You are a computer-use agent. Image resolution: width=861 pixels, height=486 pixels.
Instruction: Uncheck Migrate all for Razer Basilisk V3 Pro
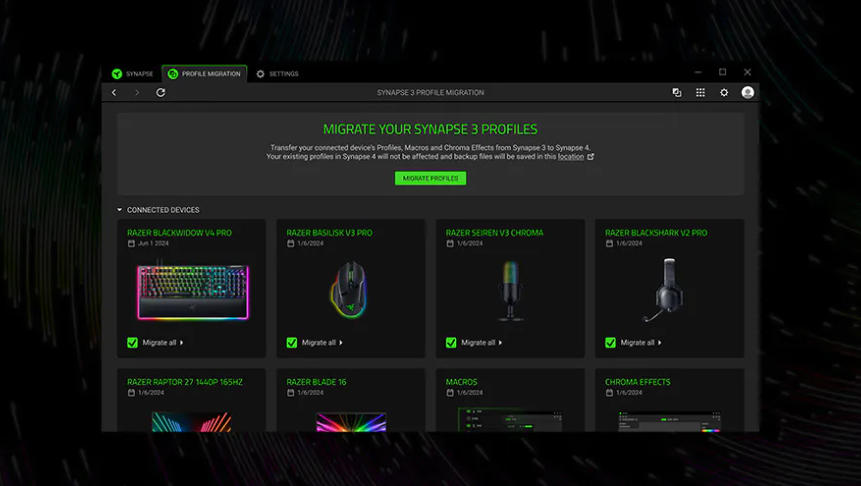[x=292, y=342]
